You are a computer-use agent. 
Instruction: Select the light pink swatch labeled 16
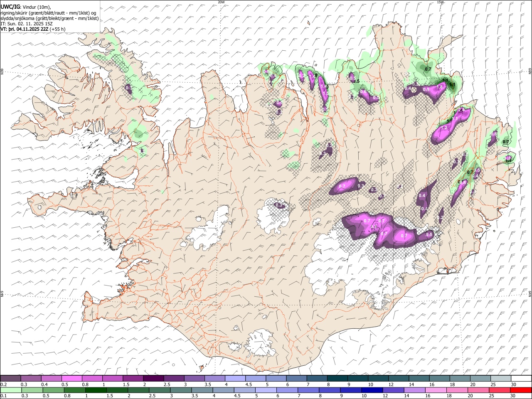click(x=436, y=390)
